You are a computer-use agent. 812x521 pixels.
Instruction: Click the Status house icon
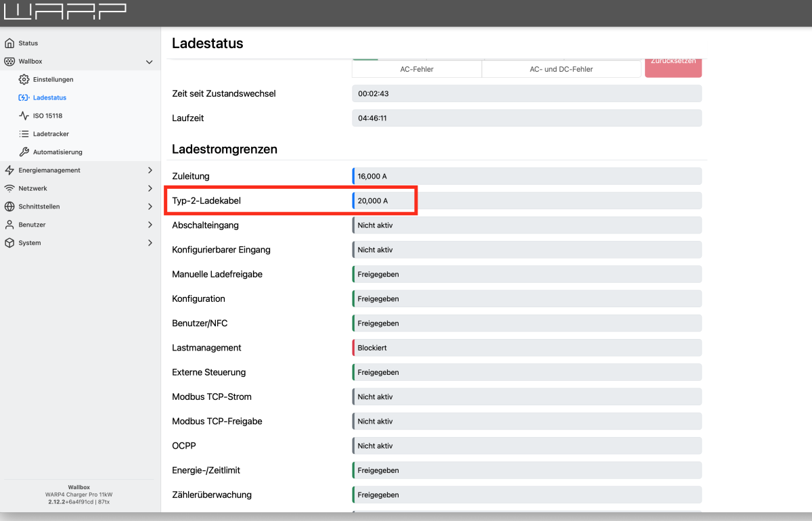(x=9, y=43)
